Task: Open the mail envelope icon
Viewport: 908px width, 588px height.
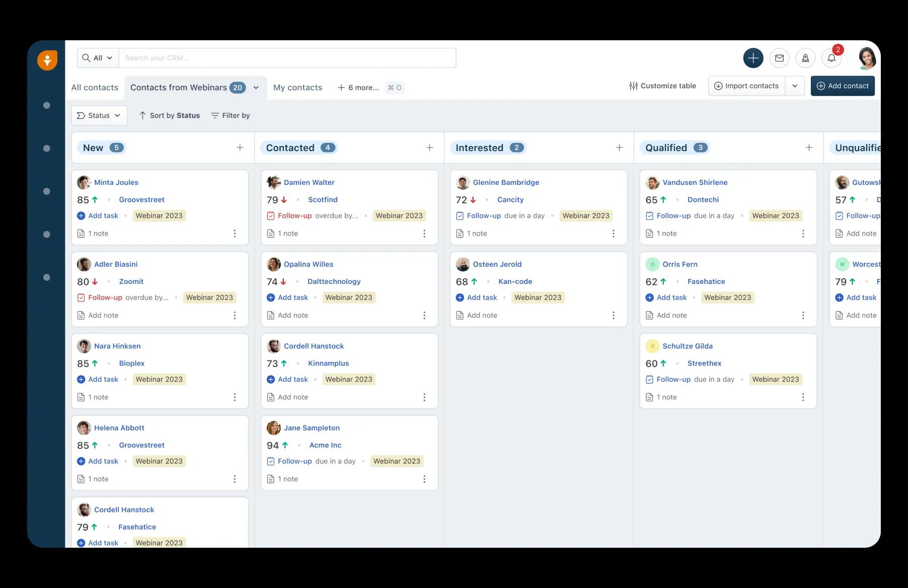Action: point(779,58)
